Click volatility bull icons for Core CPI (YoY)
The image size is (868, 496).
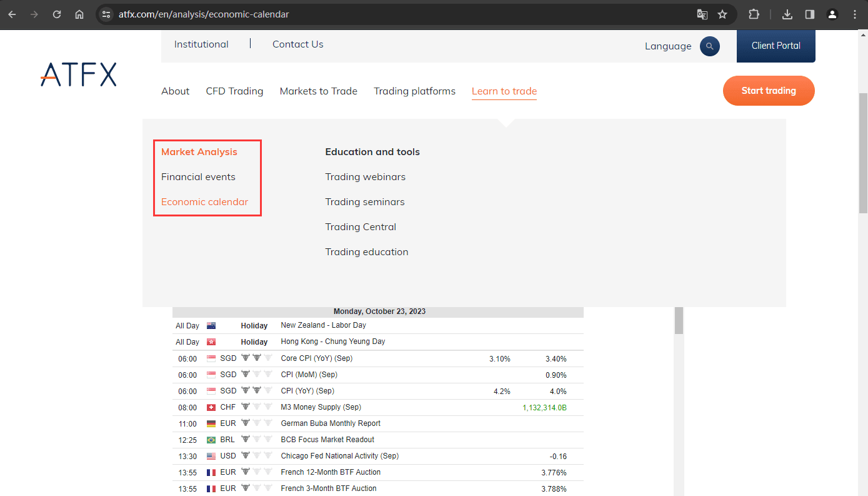(257, 358)
